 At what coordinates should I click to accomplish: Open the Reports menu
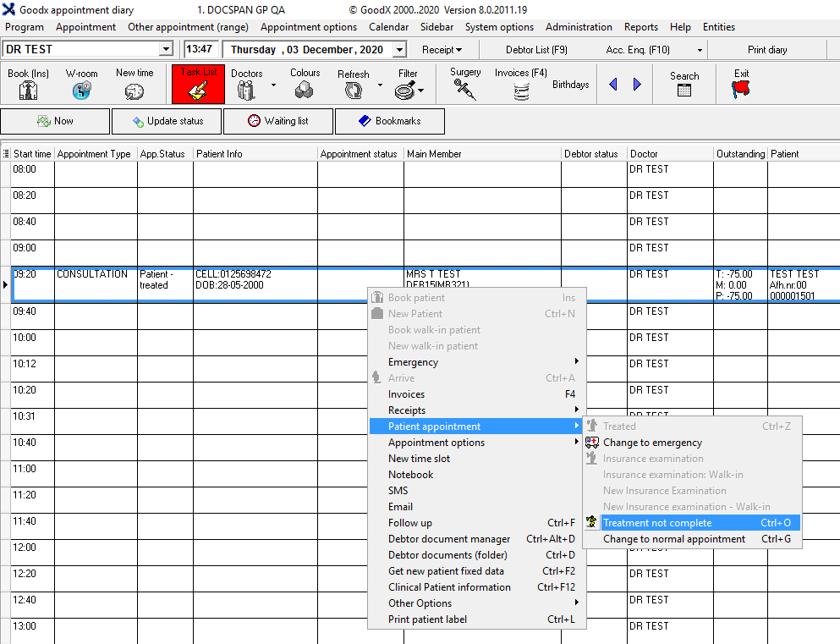click(640, 27)
